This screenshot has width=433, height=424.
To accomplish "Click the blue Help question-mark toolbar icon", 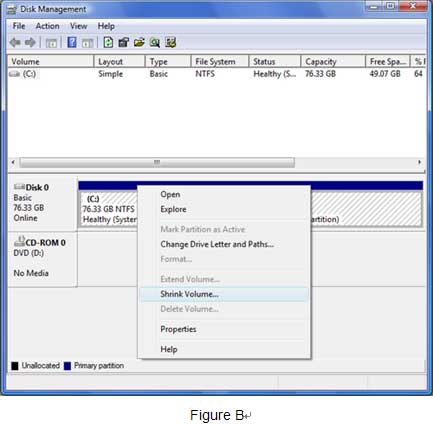I will [72, 42].
